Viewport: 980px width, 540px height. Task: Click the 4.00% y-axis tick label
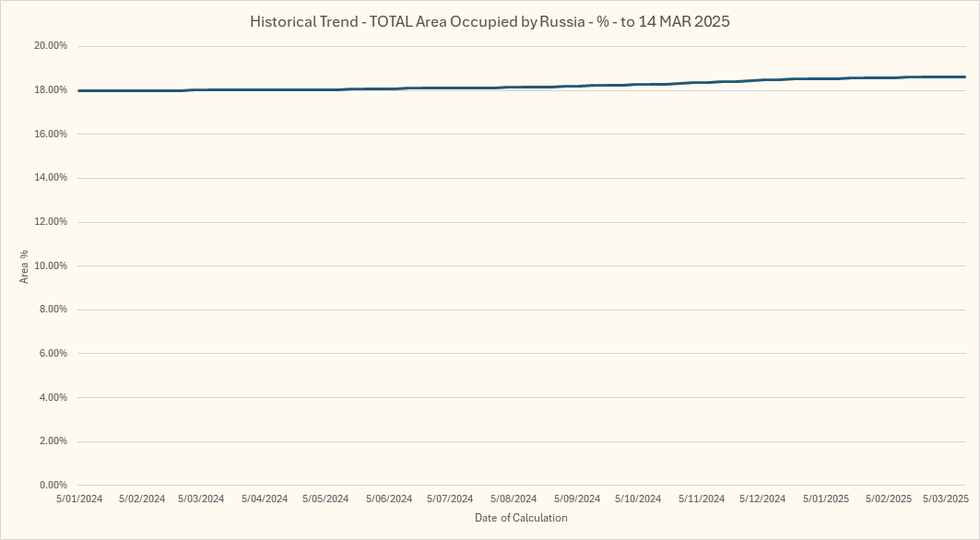tap(52, 397)
